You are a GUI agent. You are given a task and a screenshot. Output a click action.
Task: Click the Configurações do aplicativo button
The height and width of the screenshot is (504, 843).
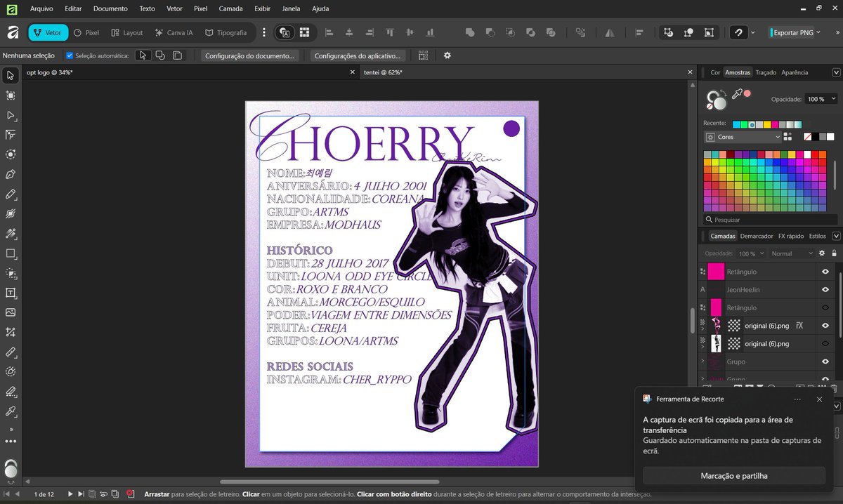click(358, 55)
